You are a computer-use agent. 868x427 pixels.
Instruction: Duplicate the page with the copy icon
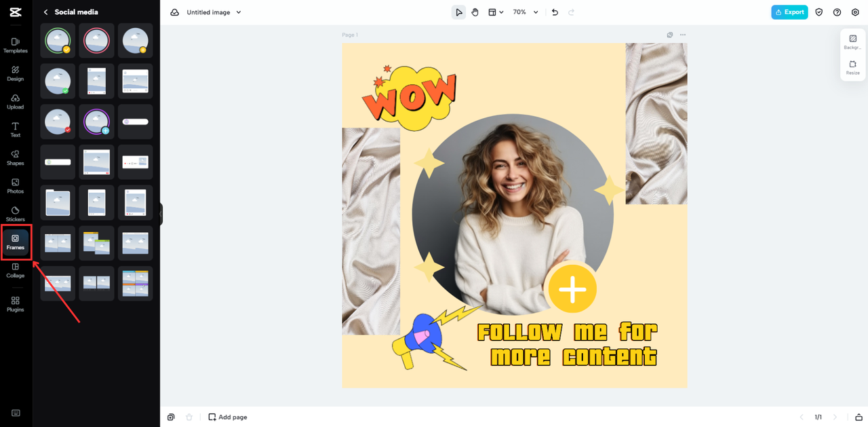(670, 35)
